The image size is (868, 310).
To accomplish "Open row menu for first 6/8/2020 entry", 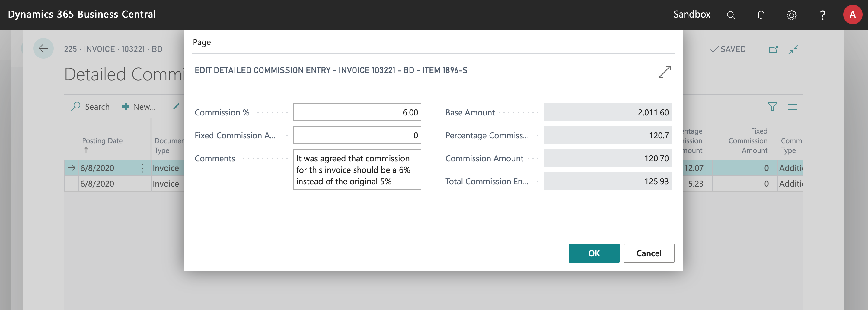I will coord(142,168).
